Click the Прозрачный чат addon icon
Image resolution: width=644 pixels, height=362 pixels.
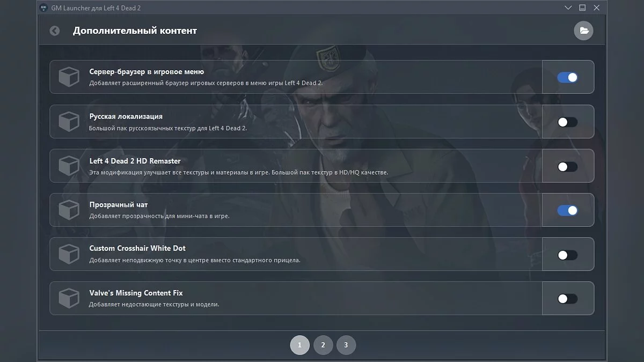pyautogui.click(x=69, y=210)
